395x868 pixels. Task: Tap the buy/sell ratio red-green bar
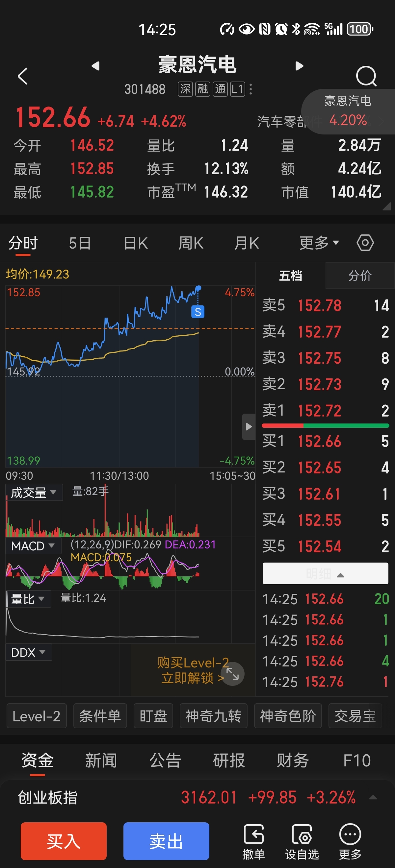pos(325,426)
